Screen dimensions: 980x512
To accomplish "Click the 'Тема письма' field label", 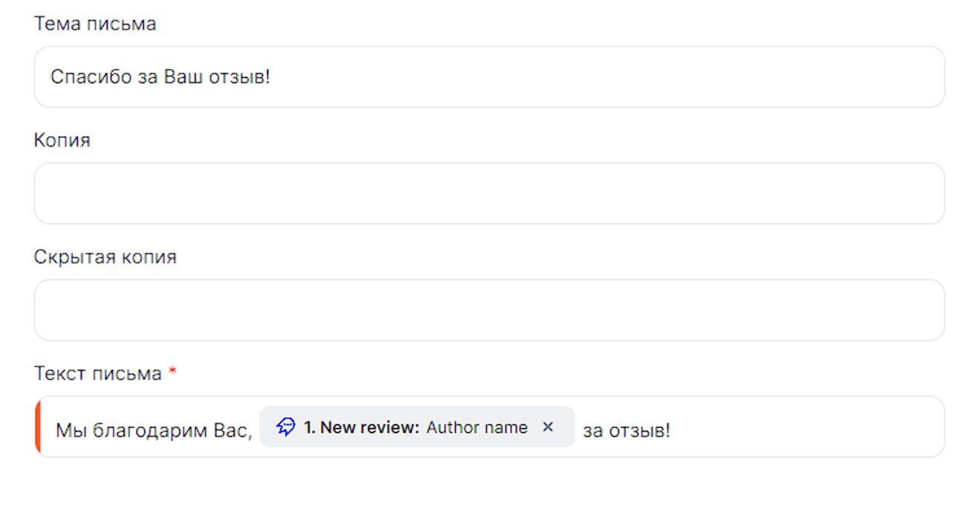I will tap(95, 24).
